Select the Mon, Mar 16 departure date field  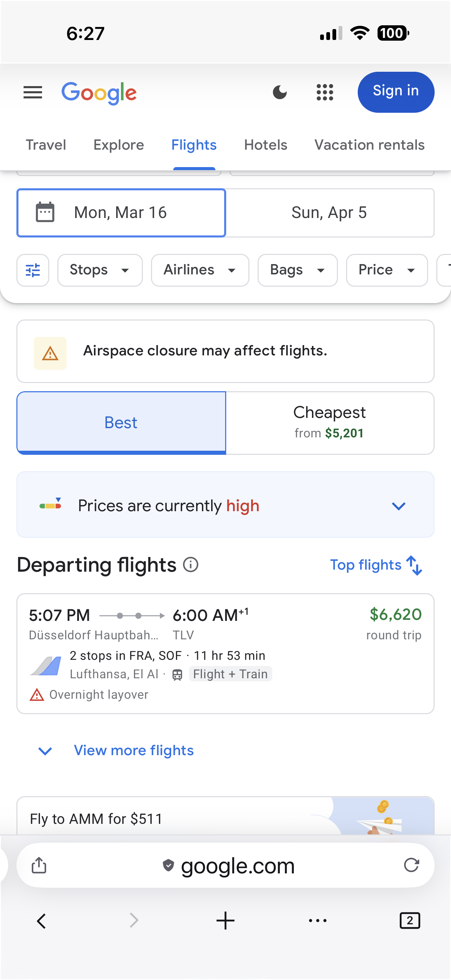pyautogui.click(x=121, y=213)
